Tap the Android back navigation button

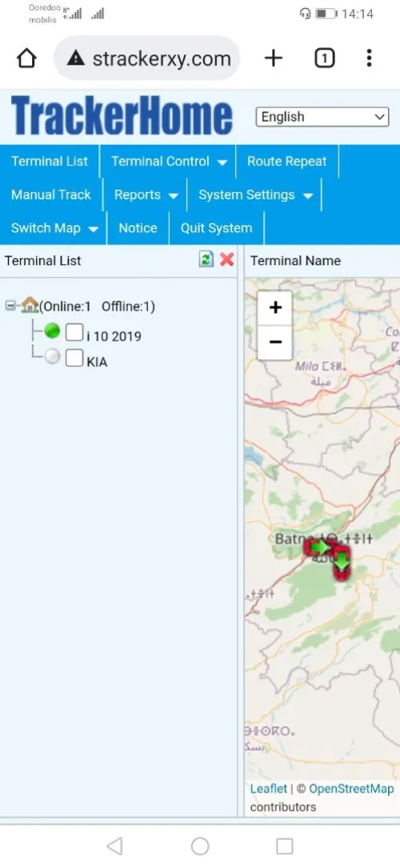point(114,846)
